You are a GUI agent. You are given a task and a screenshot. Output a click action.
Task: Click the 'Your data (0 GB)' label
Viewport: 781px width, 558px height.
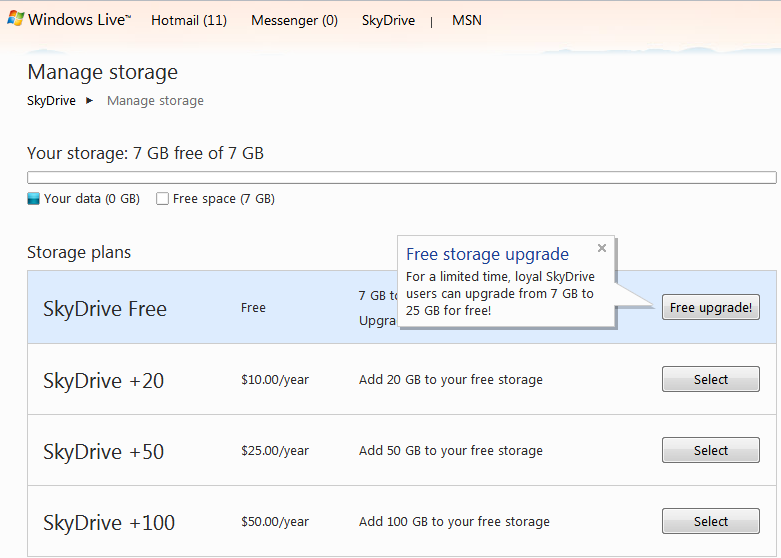[92, 199]
